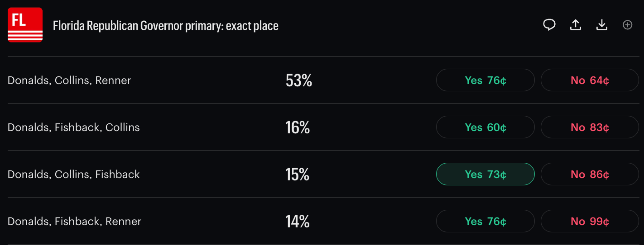
Task: Open the comments speech bubble icon
Action: [549, 25]
